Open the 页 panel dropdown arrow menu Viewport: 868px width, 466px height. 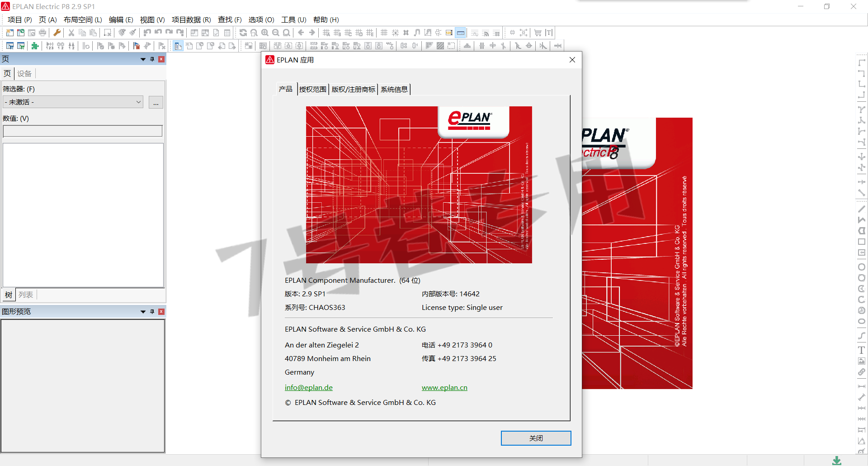[143, 59]
